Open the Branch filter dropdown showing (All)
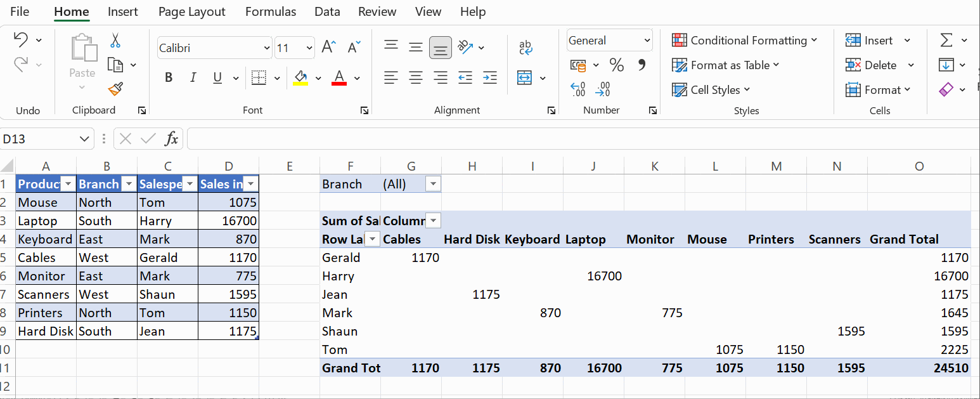Image resolution: width=980 pixels, height=399 pixels. click(x=433, y=184)
